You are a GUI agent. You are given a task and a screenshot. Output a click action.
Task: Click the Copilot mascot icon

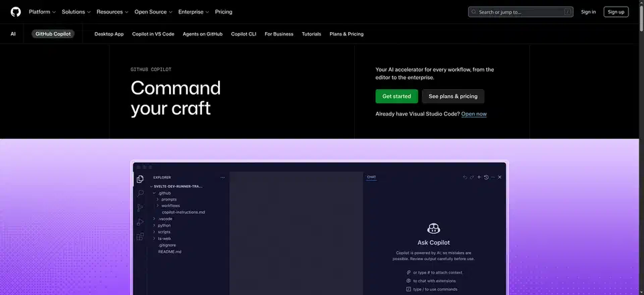coord(434,228)
